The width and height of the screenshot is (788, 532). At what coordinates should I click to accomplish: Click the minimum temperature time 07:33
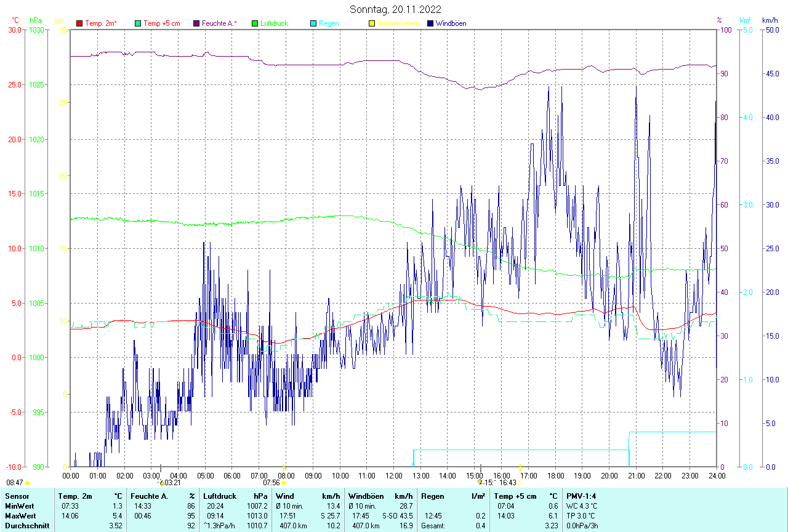click(x=70, y=506)
